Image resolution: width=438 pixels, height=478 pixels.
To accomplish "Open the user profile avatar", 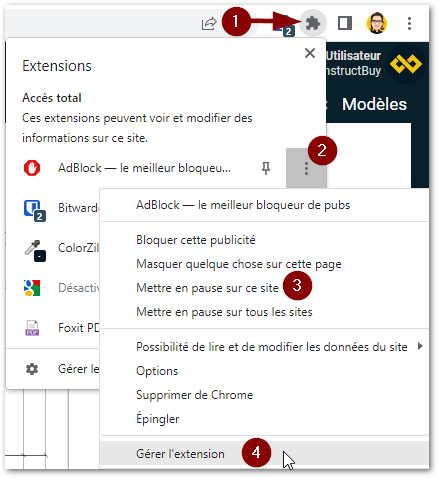I will tap(377, 23).
